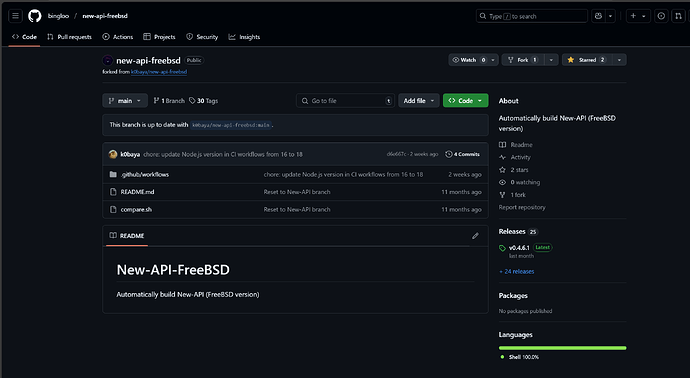The image size is (690, 378).
Task: Click the compare.sh file icon
Action: click(113, 209)
